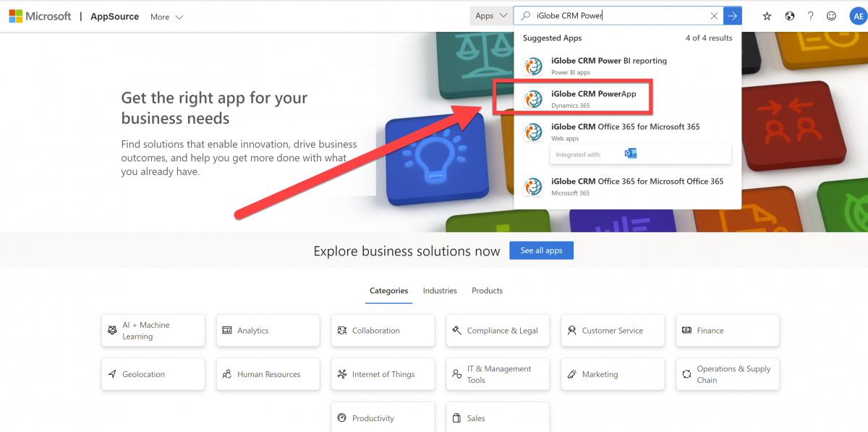Open the Collaboration category

pos(383,331)
